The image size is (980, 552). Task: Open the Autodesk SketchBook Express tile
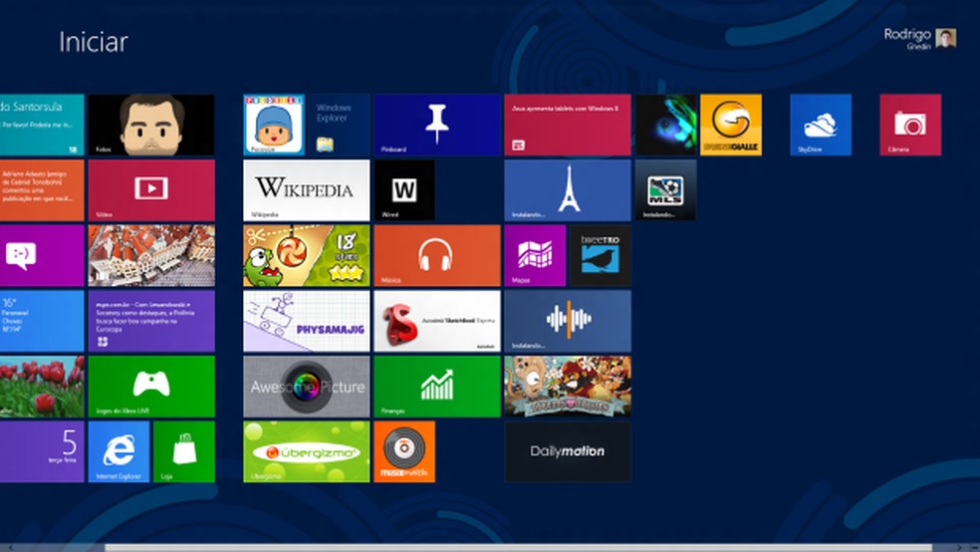(x=437, y=321)
